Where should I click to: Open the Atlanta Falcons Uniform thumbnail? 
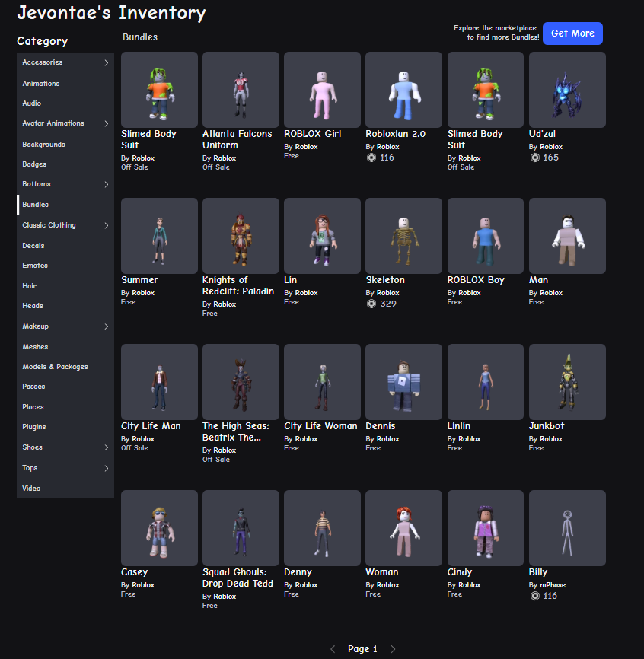click(241, 90)
